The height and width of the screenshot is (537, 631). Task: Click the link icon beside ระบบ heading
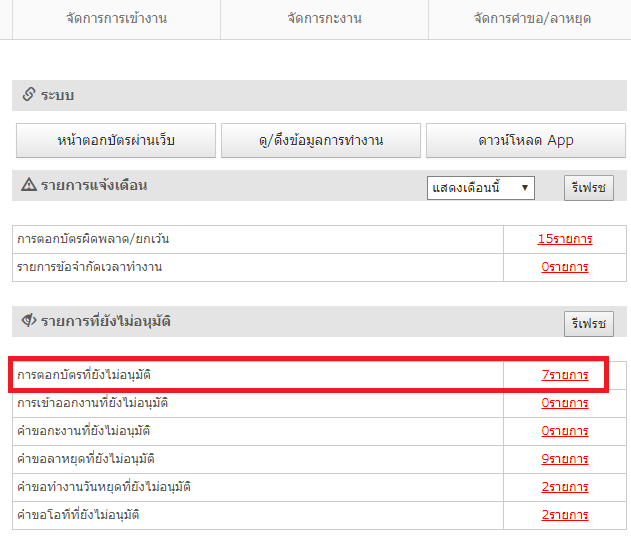28,95
